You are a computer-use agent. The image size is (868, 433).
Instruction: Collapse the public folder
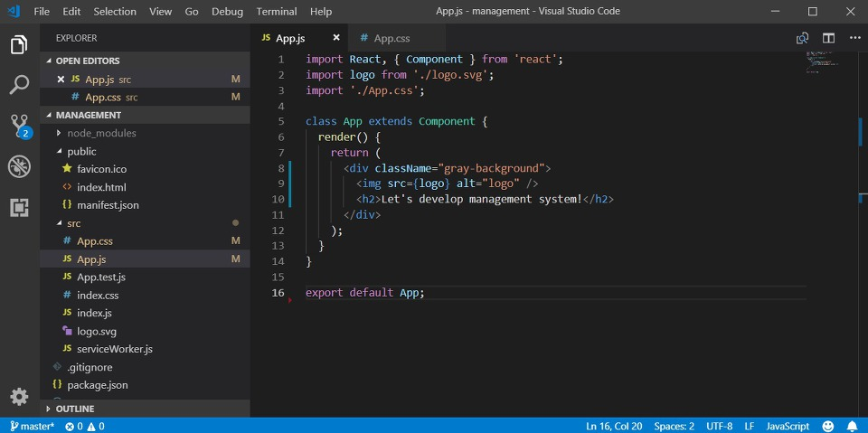click(x=81, y=151)
